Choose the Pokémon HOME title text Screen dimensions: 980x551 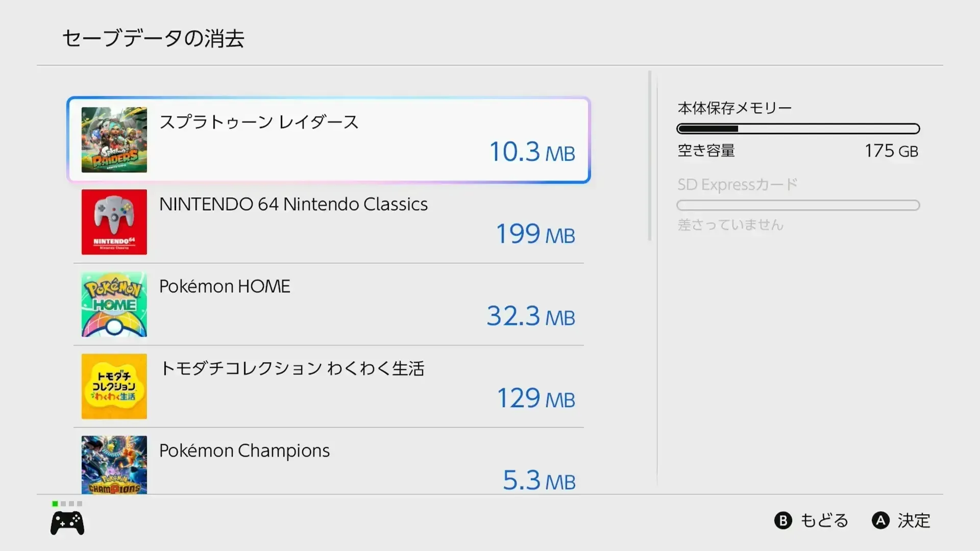tap(225, 286)
